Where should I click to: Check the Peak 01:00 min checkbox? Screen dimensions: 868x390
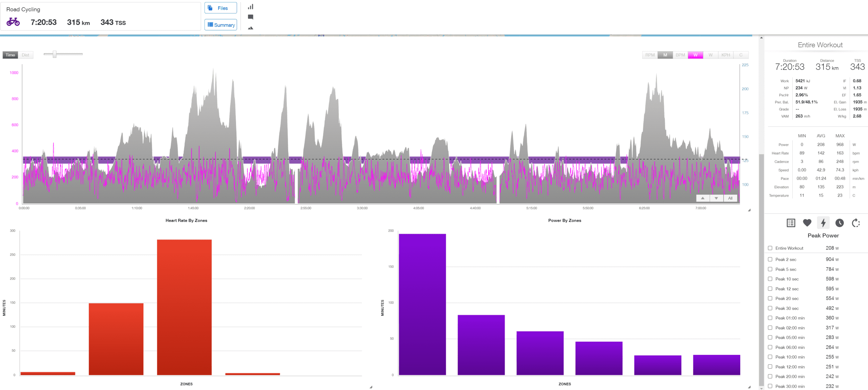click(x=770, y=318)
